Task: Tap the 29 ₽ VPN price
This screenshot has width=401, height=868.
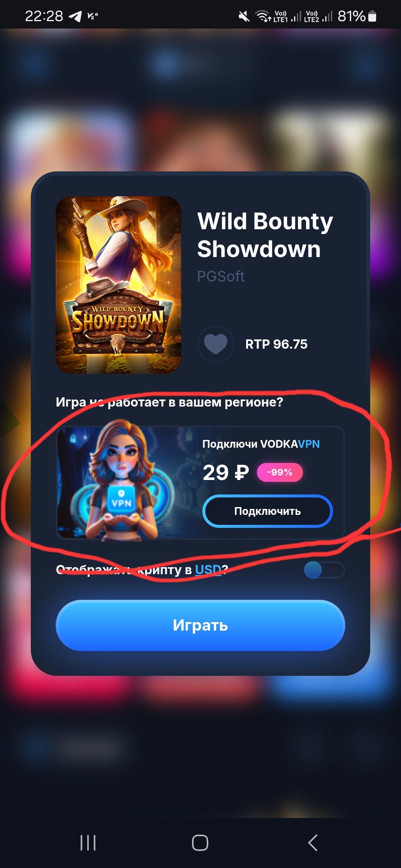Action: point(226,473)
